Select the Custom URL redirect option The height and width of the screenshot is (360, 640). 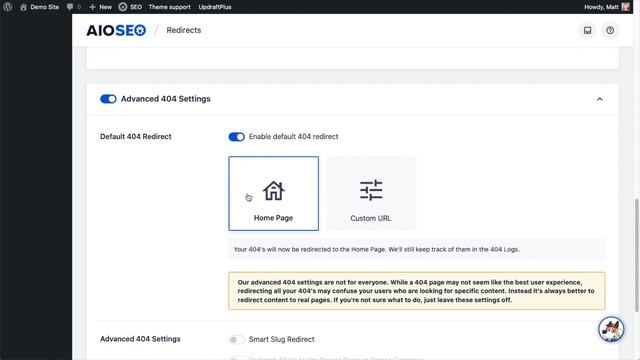click(371, 193)
